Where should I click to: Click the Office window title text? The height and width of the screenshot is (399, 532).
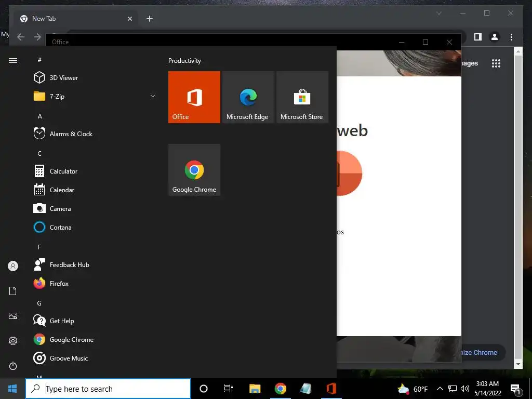pos(60,42)
